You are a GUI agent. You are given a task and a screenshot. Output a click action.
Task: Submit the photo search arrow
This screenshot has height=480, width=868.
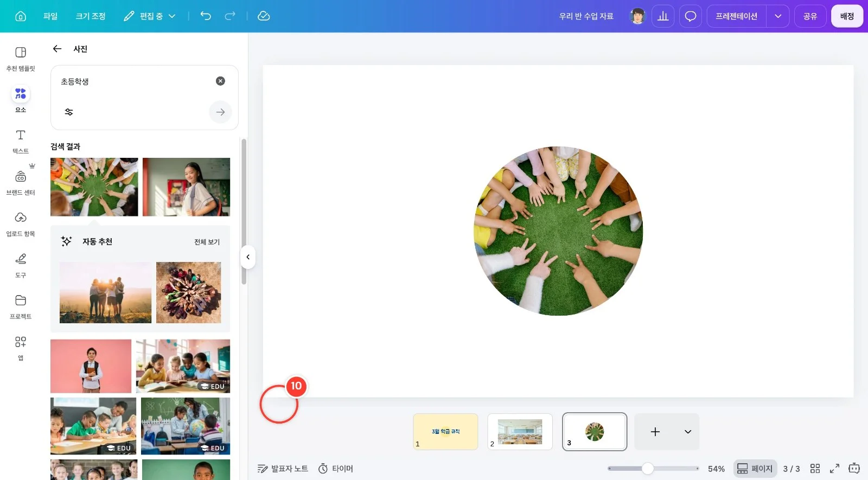220,112
